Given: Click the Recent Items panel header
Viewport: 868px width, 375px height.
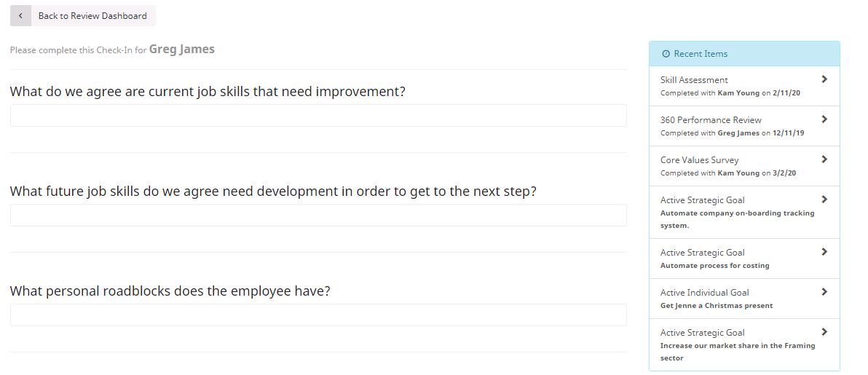Looking at the screenshot, I should click(744, 54).
